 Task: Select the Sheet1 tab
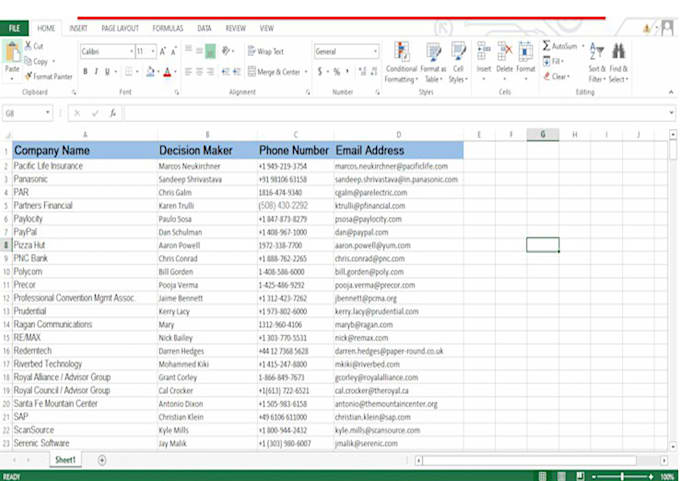(x=65, y=460)
